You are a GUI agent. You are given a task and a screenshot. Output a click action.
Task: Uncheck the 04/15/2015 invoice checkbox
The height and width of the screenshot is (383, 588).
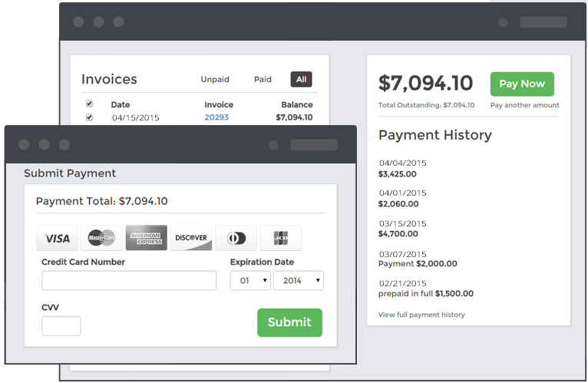(89, 117)
